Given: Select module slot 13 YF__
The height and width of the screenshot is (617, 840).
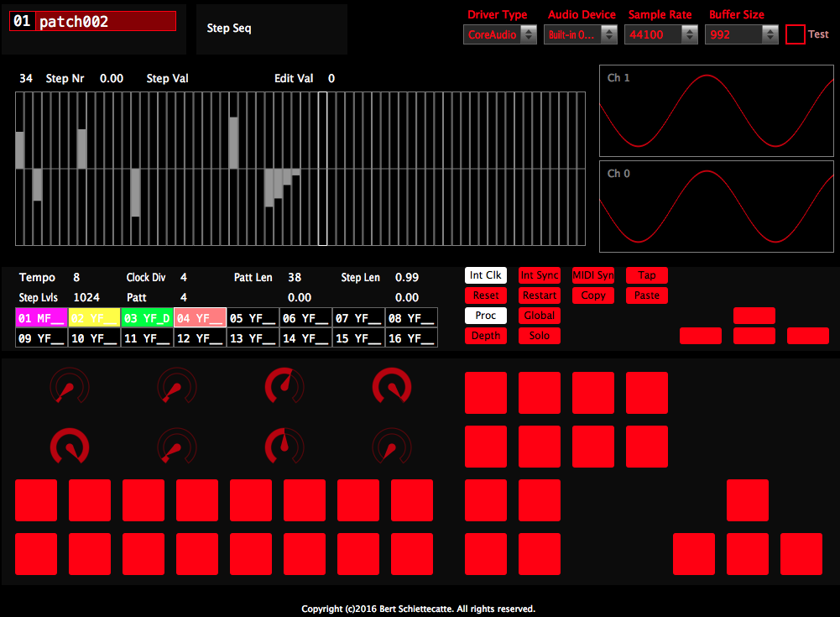Looking at the screenshot, I should click(253, 338).
